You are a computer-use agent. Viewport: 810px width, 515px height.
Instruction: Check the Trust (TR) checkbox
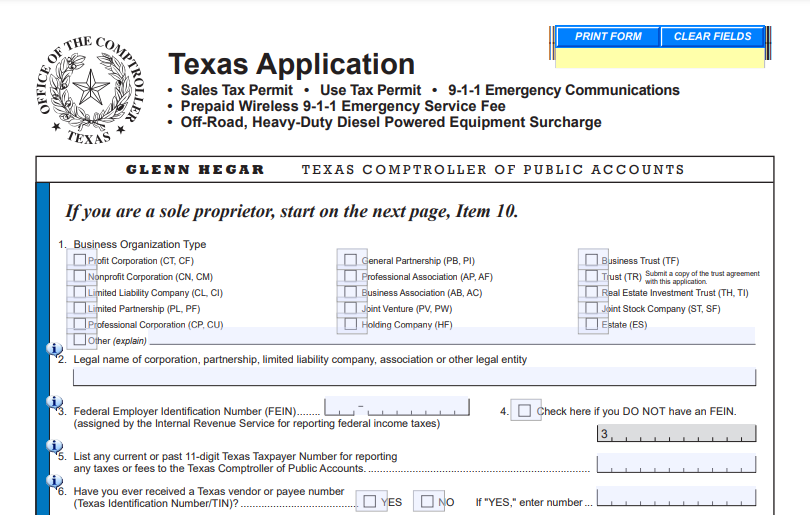click(x=591, y=276)
